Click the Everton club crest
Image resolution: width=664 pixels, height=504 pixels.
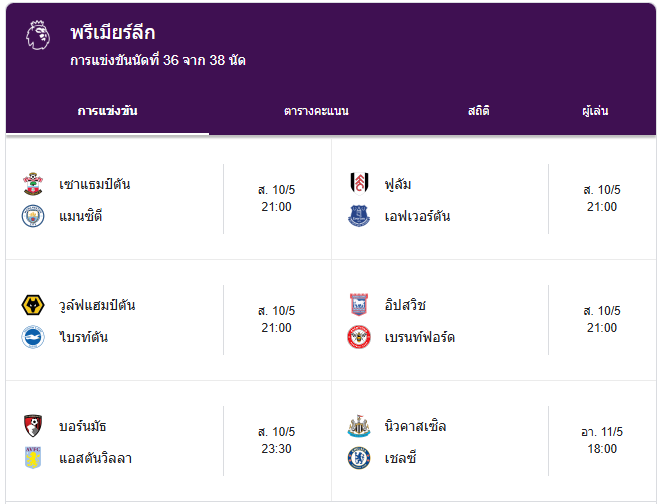click(x=359, y=216)
